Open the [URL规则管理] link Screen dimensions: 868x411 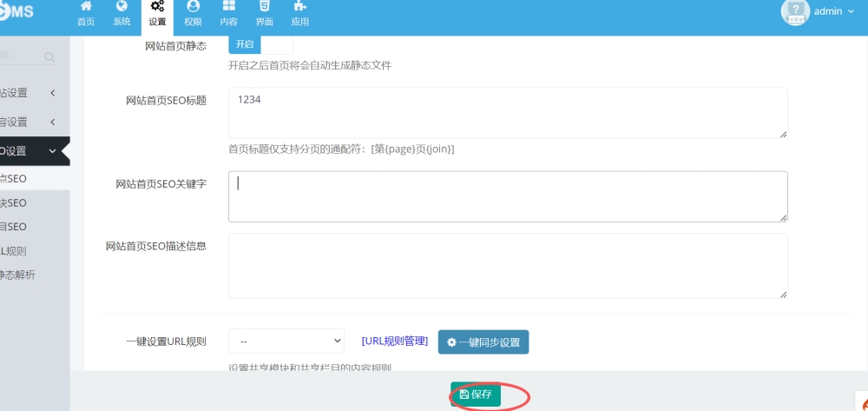[394, 341]
